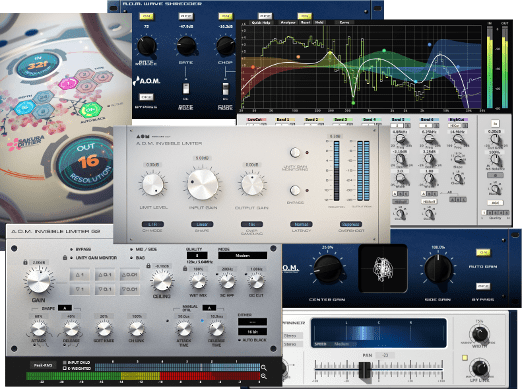Click the Wave Shredder GATE knob
Screen dimensions: 522x389
click(x=186, y=46)
